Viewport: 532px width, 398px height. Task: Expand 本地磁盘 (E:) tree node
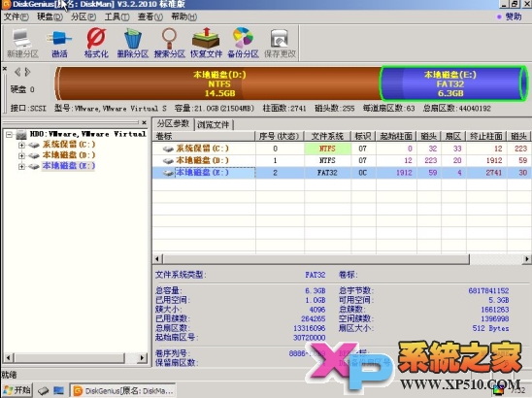point(21,167)
